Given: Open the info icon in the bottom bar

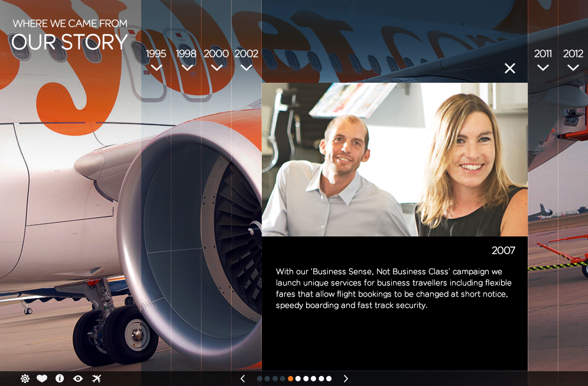Looking at the screenshot, I should (60, 379).
